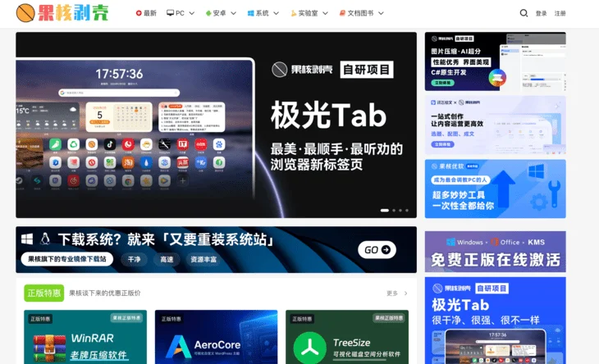Open the 免费正版在线激活 KMS banner

tap(495, 252)
